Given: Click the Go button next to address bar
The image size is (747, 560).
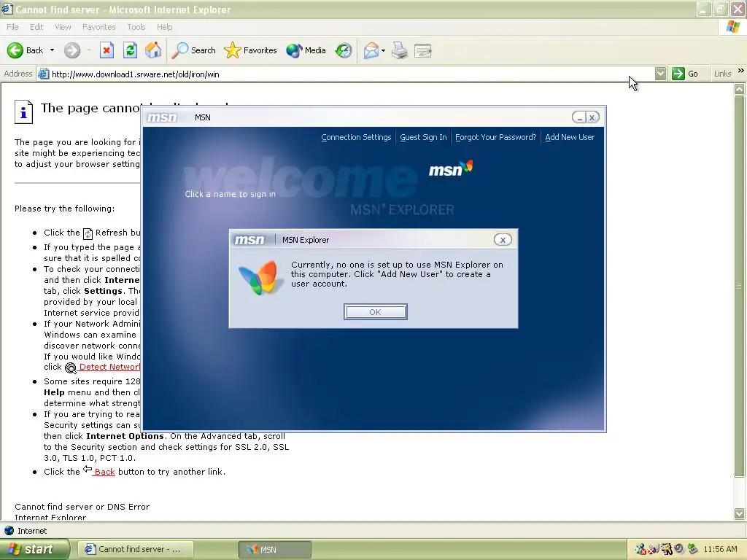Looking at the screenshot, I should coord(685,74).
